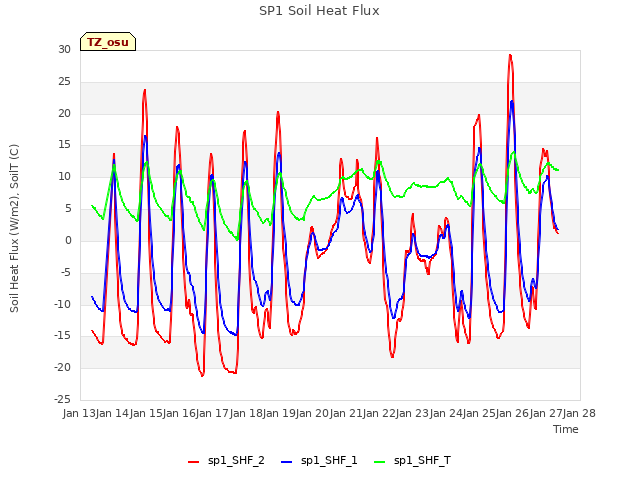Select the chart title SP1 Soil Heat Flux
Screen dimensions: 640x480
point(319,11)
